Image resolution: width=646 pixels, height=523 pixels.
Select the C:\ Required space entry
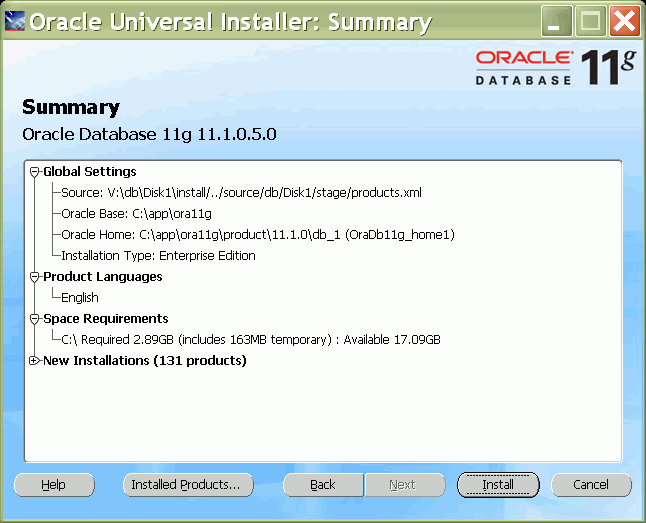tap(250, 340)
